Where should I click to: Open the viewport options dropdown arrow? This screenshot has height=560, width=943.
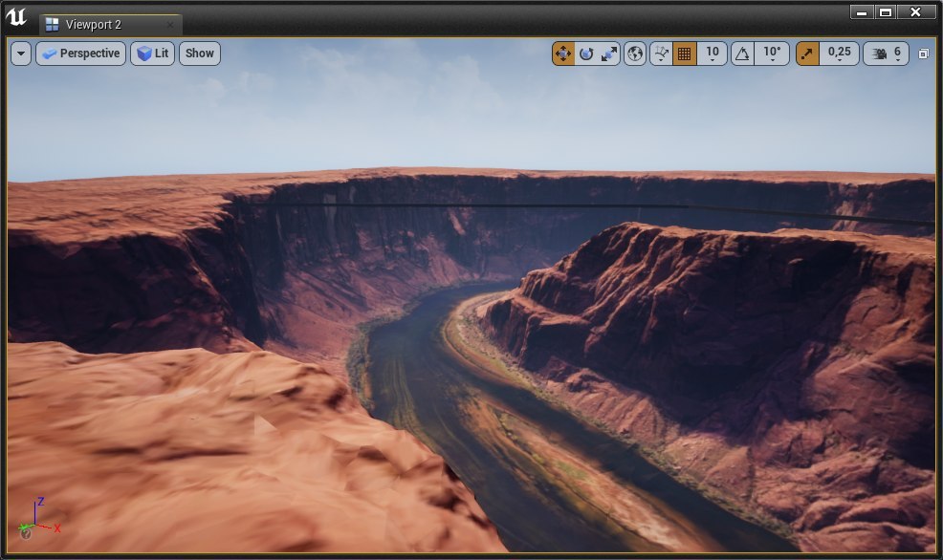pyautogui.click(x=21, y=54)
